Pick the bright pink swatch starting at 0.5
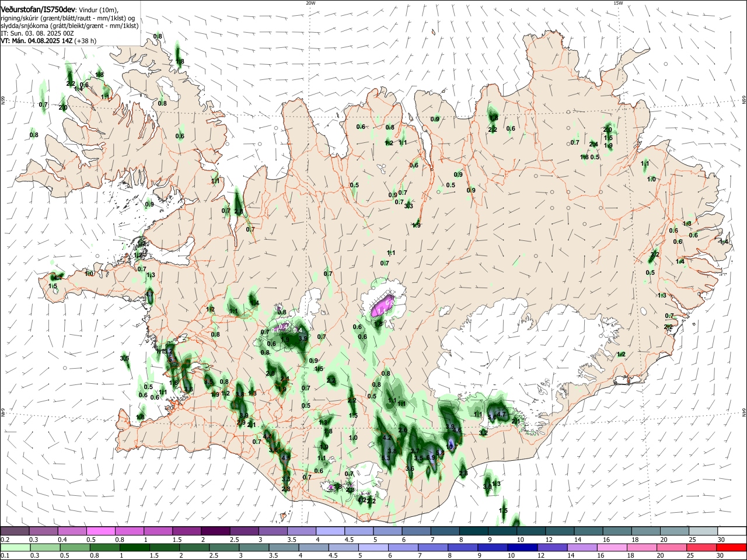The image size is (747, 560). tap(100, 531)
